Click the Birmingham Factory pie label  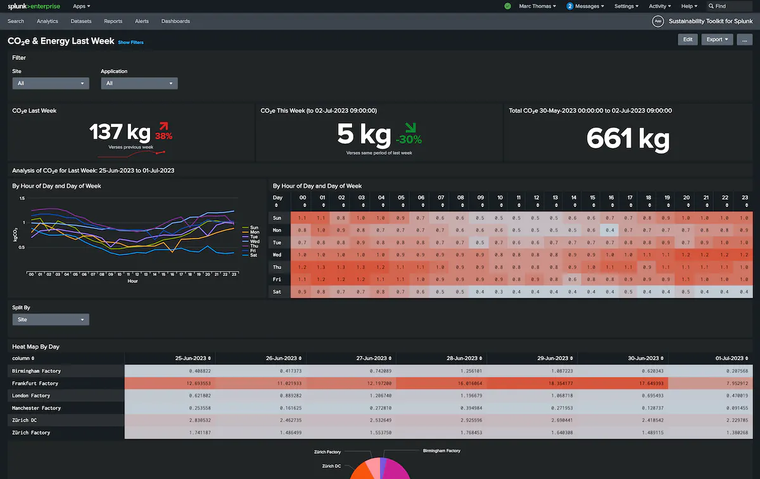442,451
